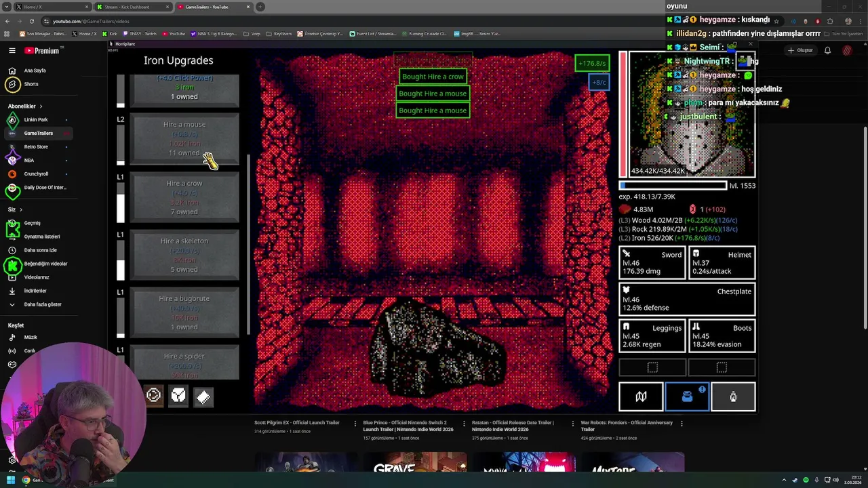868x488 pixels.
Task: Open Scott Pilgrim EX Launch Trailer video
Action: tap(297, 422)
